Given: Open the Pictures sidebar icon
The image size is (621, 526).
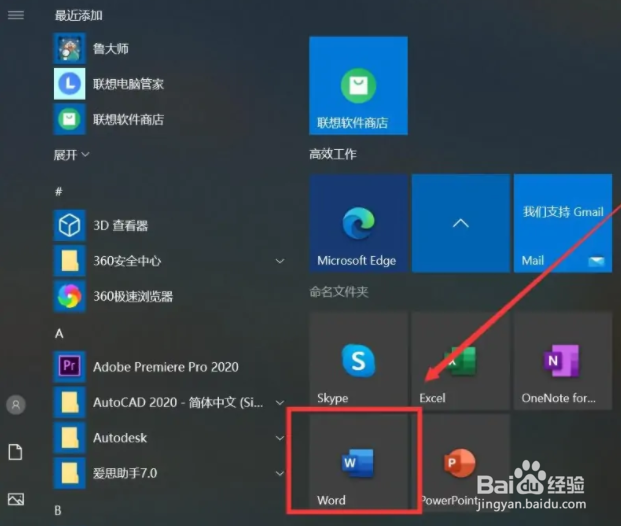Looking at the screenshot, I should (x=16, y=499).
